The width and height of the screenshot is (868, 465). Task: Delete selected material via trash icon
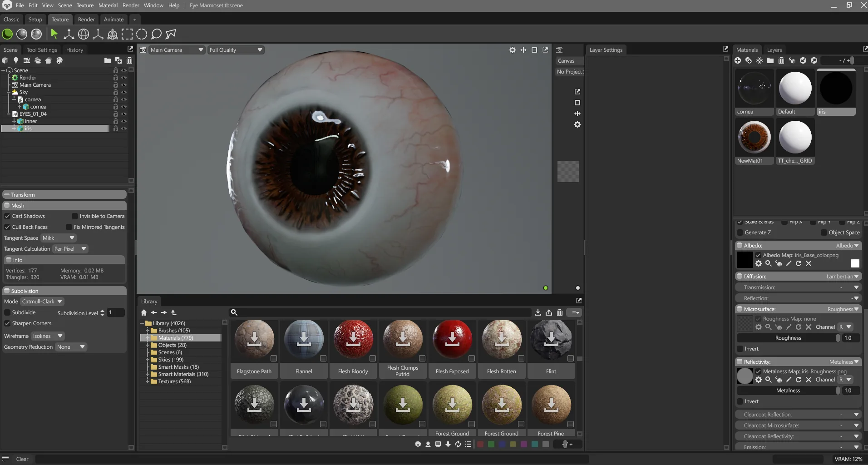click(781, 60)
